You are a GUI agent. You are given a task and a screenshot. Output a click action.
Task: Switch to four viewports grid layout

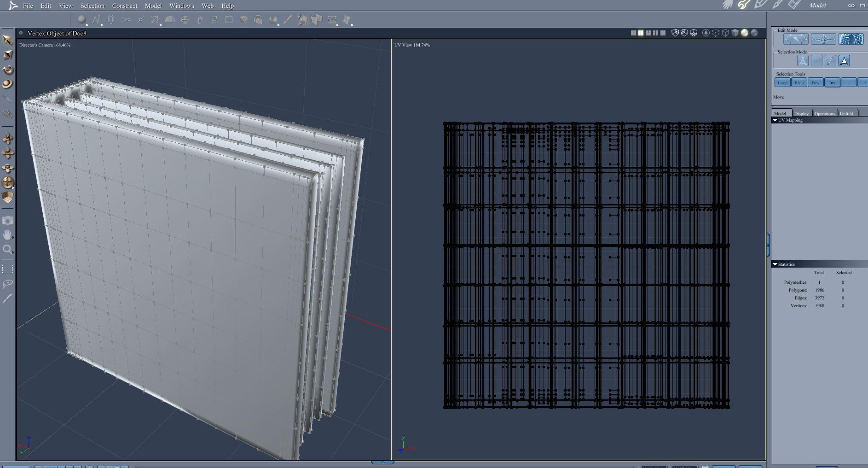(655, 33)
